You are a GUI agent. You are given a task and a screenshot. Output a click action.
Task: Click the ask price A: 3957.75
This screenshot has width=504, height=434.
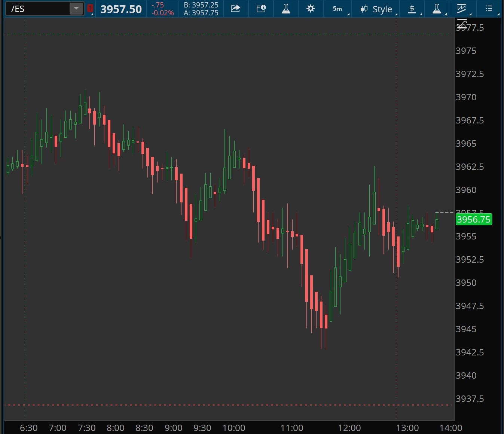pyautogui.click(x=201, y=13)
